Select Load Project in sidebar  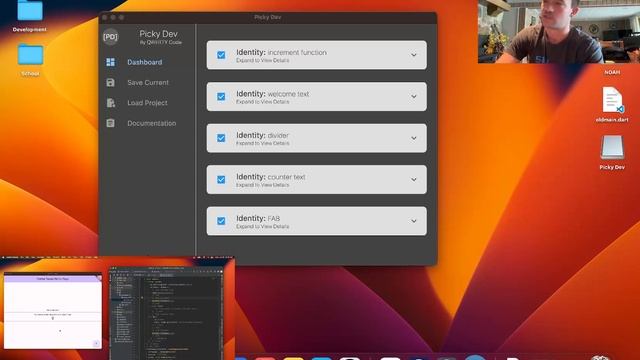coord(147,103)
